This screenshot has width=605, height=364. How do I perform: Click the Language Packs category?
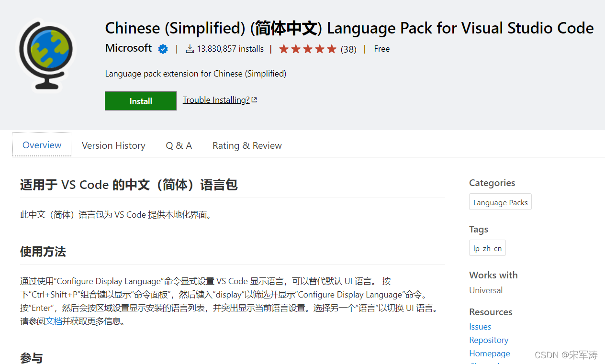click(x=500, y=201)
